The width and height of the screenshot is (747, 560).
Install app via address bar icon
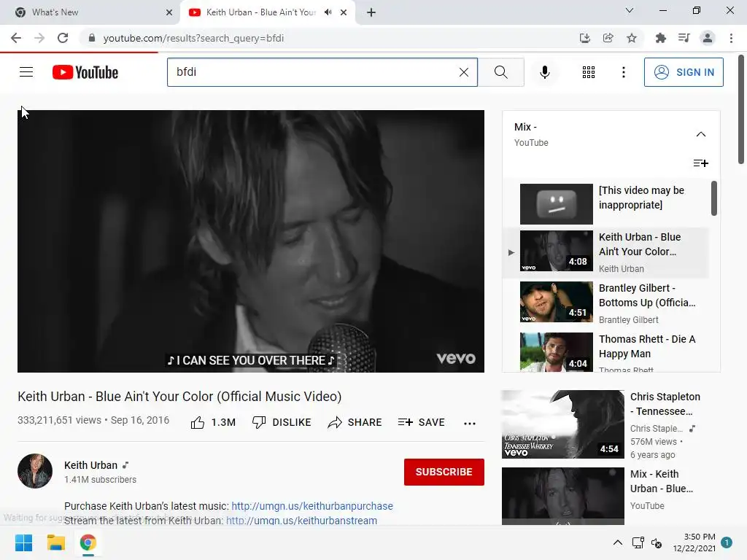584,38
